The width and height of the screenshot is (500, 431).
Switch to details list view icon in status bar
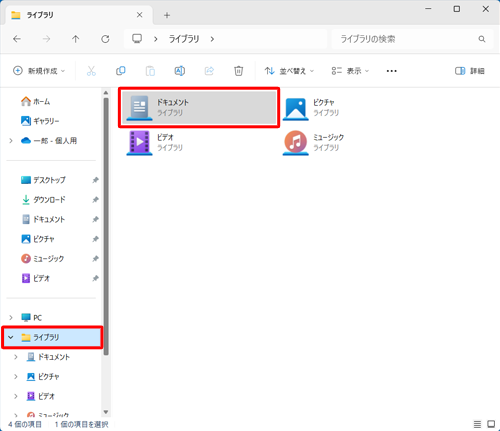(x=477, y=424)
